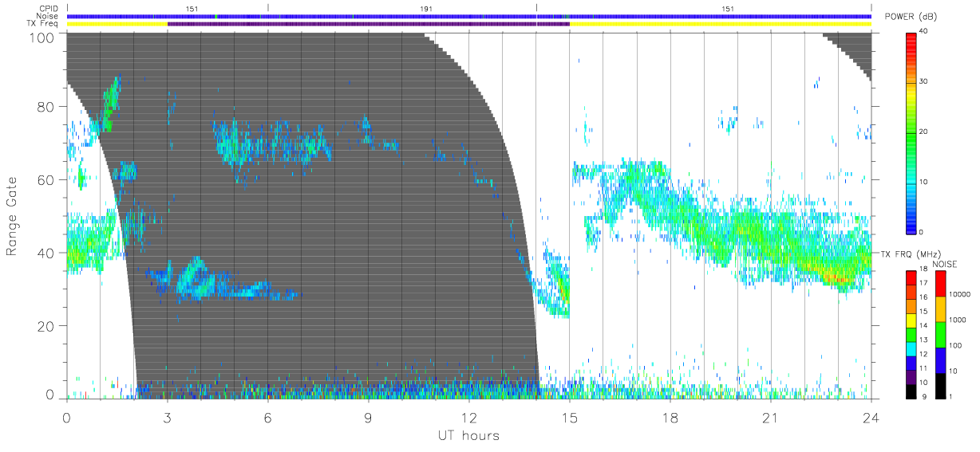980x452 pixels.
Task: Click the 13 tick on the TX FRQ legend
Action: (924, 340)
